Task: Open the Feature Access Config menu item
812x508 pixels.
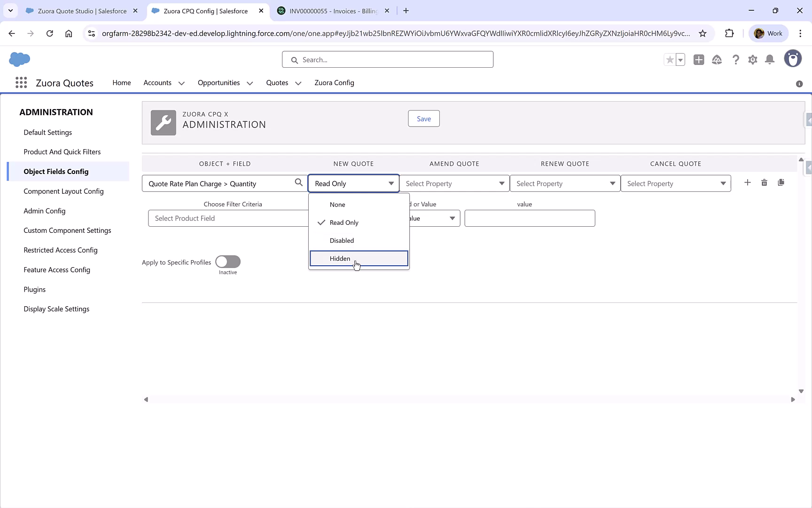Action: click(57, 270)
